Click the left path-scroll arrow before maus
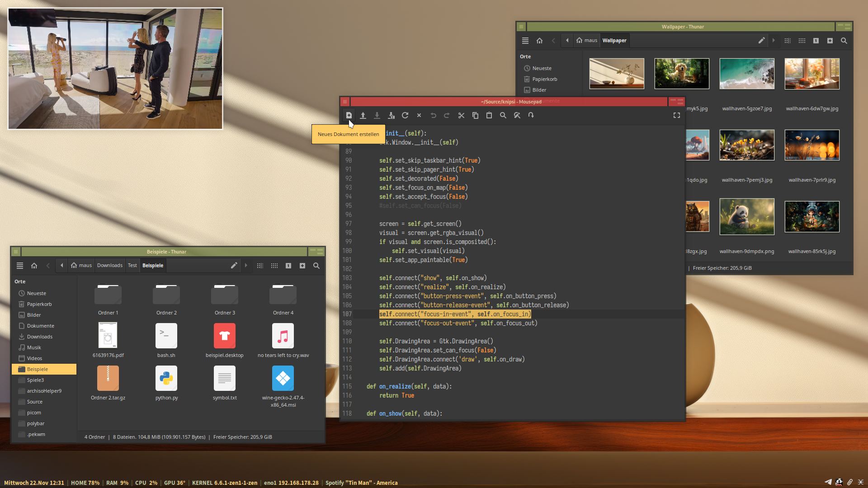The image size is (868, 488). coord(62,266)
